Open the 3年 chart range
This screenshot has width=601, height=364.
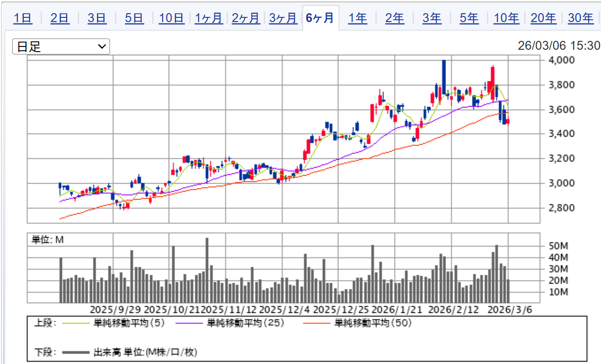coord(432,18)
